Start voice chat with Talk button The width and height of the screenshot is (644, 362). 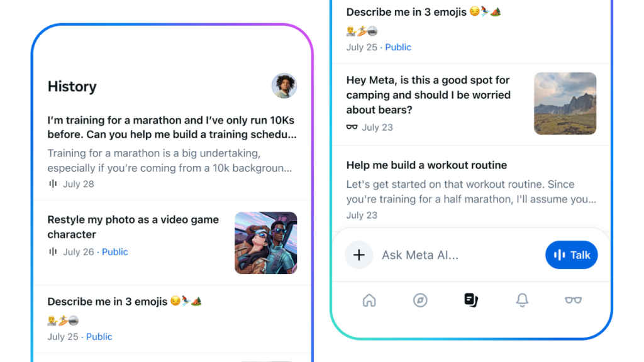click(571, 255)
